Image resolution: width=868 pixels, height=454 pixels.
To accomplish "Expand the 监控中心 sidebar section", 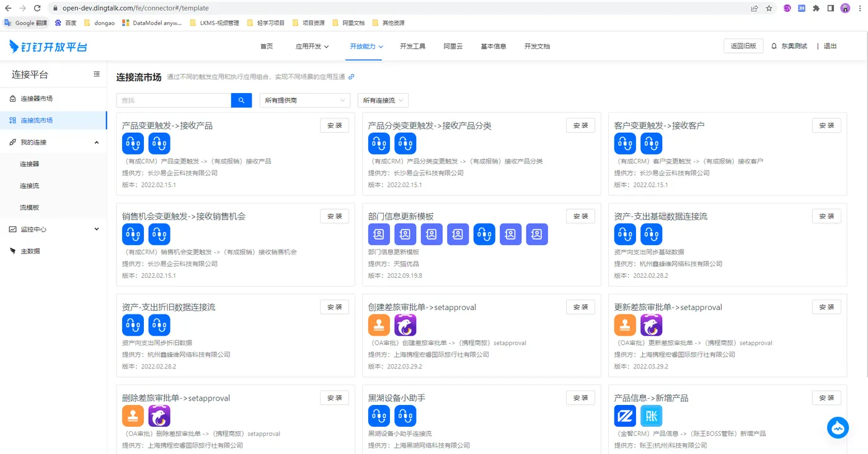I will coord(53,229).
